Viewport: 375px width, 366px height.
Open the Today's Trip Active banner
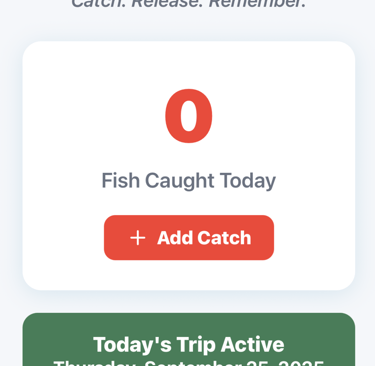[x=189, y=339]
